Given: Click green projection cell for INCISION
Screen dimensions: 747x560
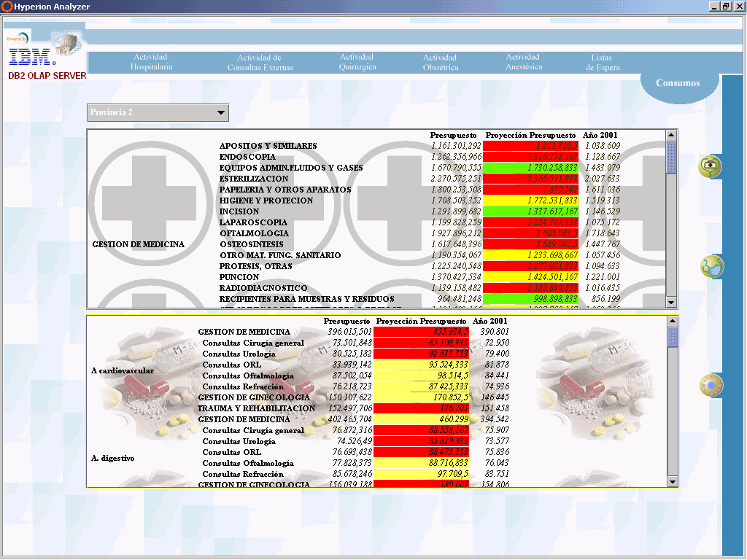Looking at the screenshot, I should click(530, 211).
